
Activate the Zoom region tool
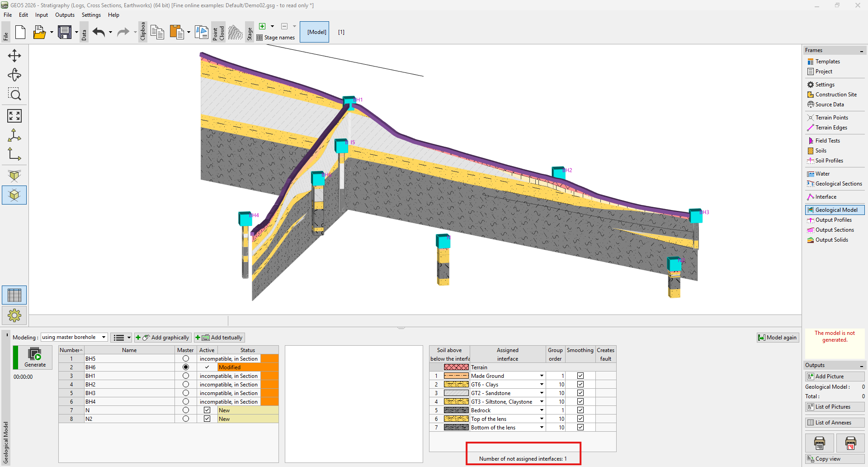click(x=14, y=94)
